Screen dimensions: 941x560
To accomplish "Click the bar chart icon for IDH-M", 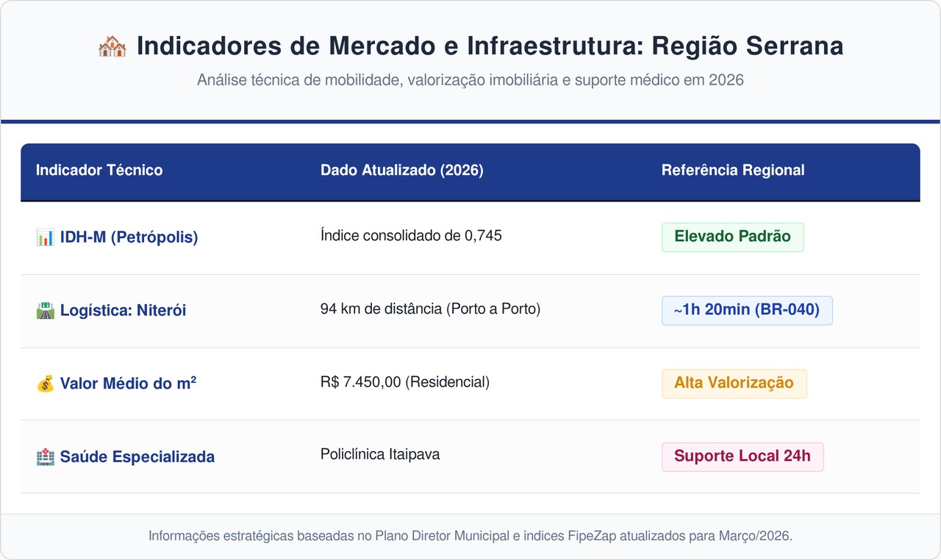I will click(x=45, y=237).
